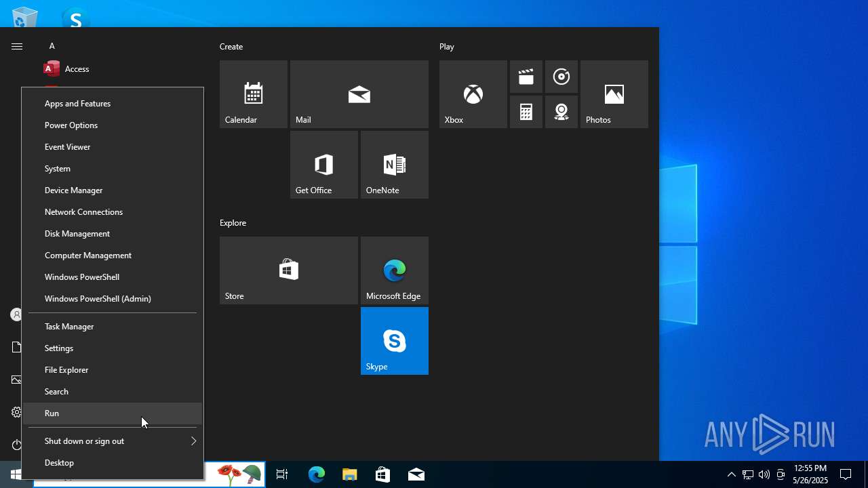Open File Explorer from the taskbar
This screenshot has height=488, width=868.
pos(349,474)
